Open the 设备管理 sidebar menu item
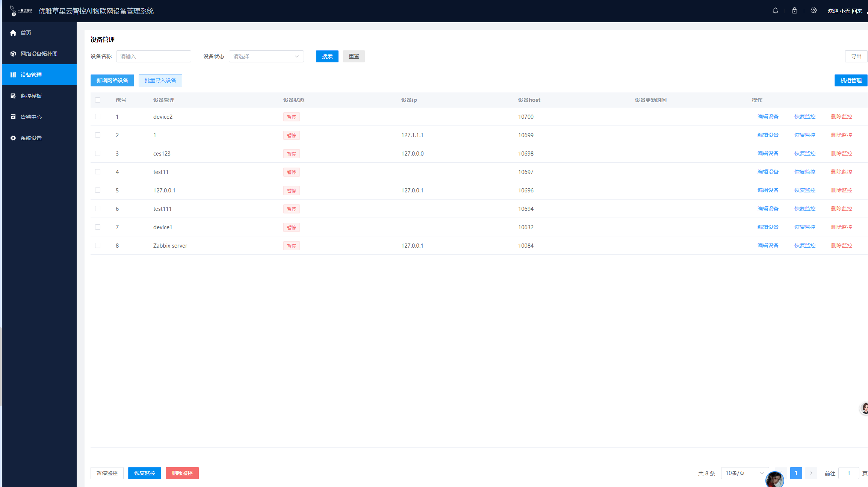Viewport: 868px width, 487px height. click(x=31, y=75)
